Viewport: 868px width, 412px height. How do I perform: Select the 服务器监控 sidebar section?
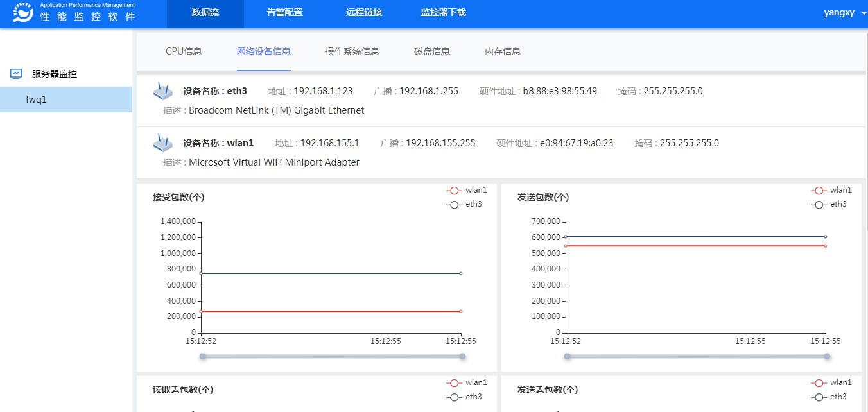55,74
